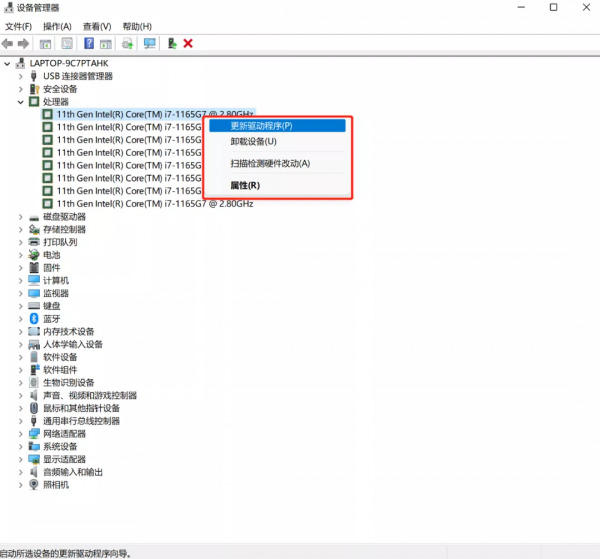Open the 操作(A) menu in menu bar
The height and width of the screenshot is (559, 600).
click(x=57, y=26)
